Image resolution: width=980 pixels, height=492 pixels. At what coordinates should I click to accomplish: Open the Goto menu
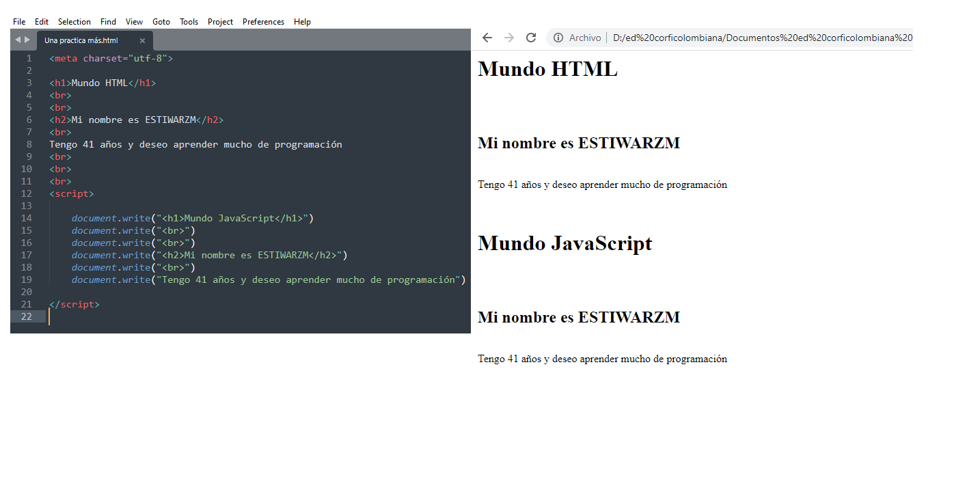click(x=161, y=22)
